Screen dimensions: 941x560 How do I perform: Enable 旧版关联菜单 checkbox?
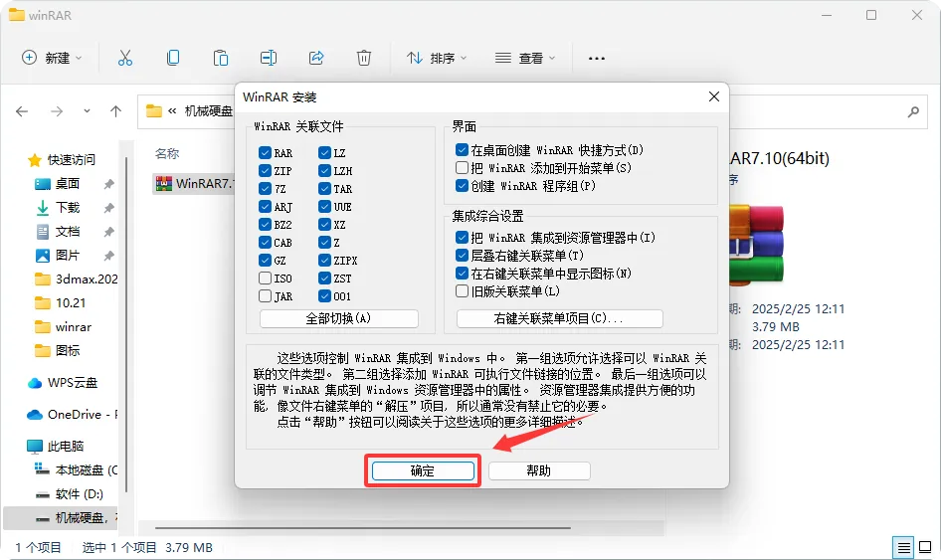(462, 291)
